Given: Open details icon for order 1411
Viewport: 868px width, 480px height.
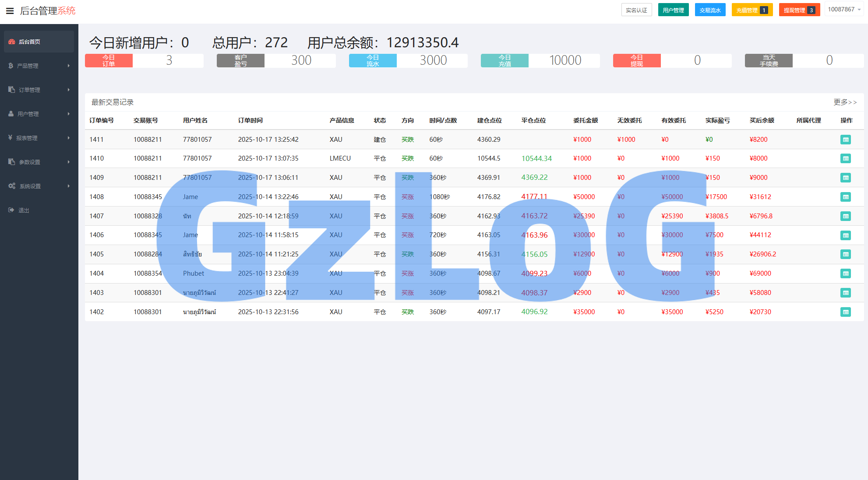Looking at the screenshot, I should point(845,140).
